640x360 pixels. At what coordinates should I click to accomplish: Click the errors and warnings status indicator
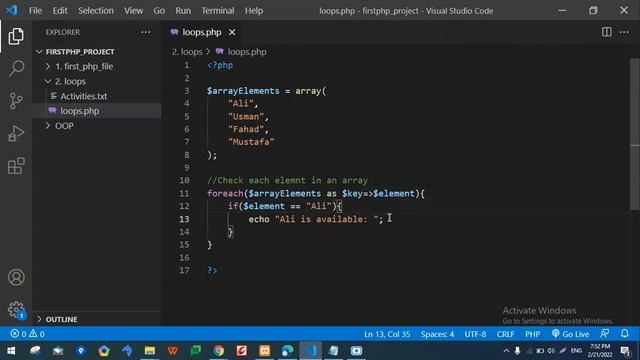coord(27,334)
